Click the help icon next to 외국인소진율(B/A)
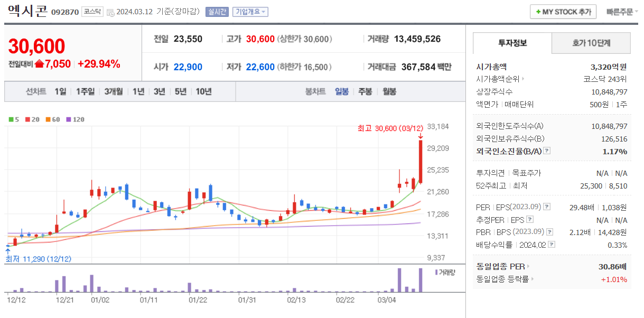Image resolution: width=644 pixels, height=318 pixels. pos(547,151)
